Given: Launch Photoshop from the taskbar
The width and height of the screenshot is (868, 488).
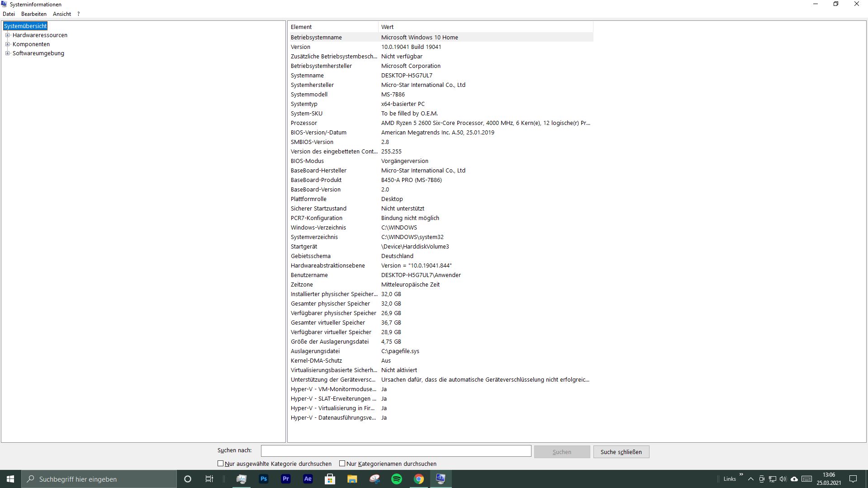Looking at the screenshot, I should 264,479.
